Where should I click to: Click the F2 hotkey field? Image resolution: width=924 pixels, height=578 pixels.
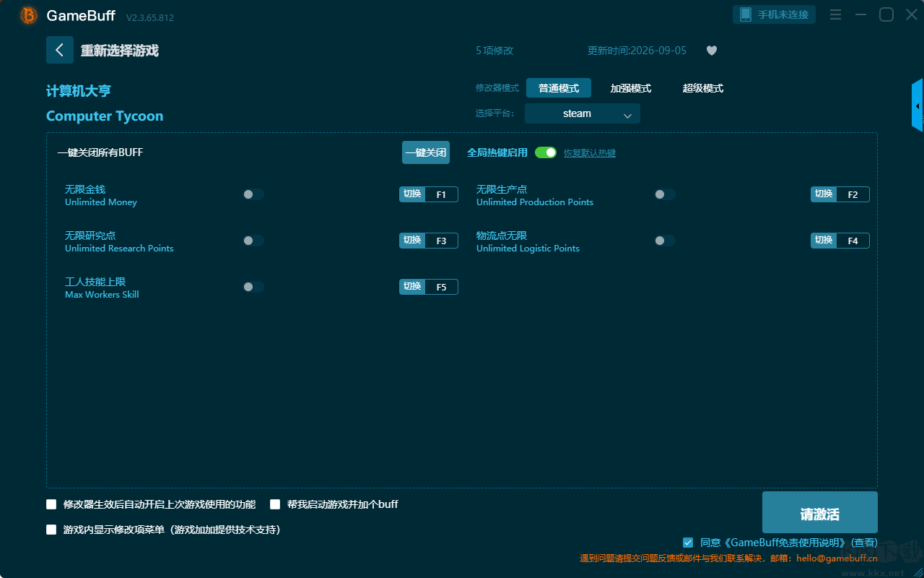click(853, 194)
